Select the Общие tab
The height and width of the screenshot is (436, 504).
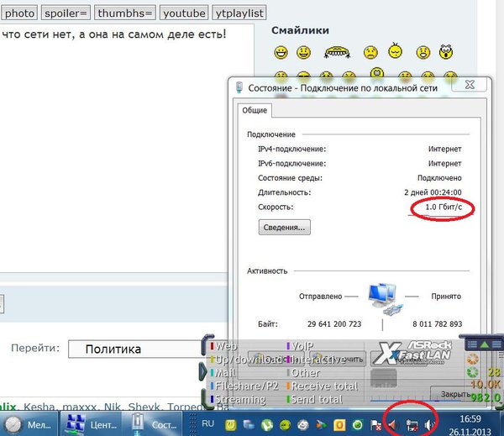[x=254, y=110]
